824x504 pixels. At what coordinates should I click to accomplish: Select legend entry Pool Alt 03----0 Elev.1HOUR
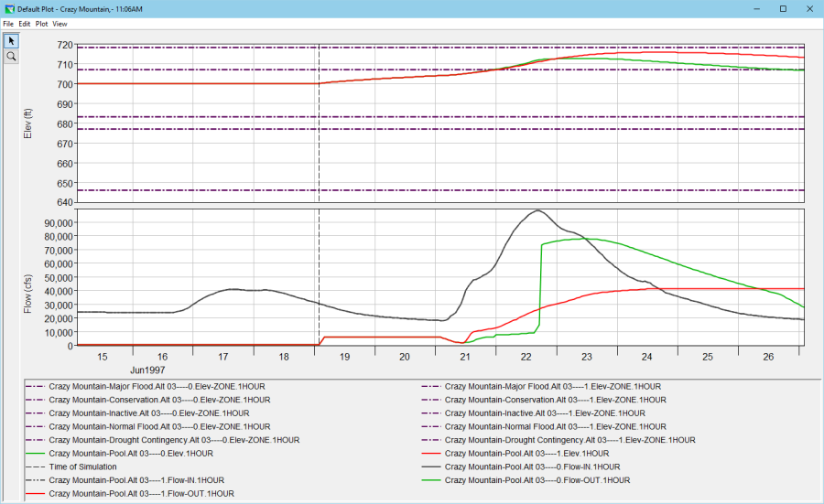120,454
